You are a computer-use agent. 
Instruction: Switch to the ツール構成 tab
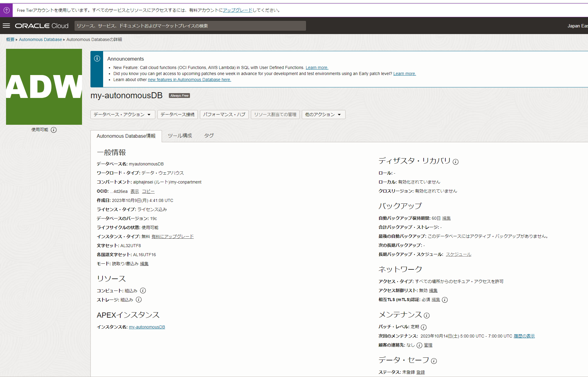coord(180,136)
